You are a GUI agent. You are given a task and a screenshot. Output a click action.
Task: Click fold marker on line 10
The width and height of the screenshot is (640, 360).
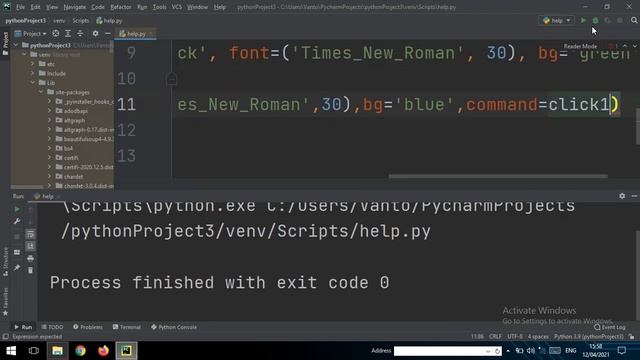pos(172,78)
